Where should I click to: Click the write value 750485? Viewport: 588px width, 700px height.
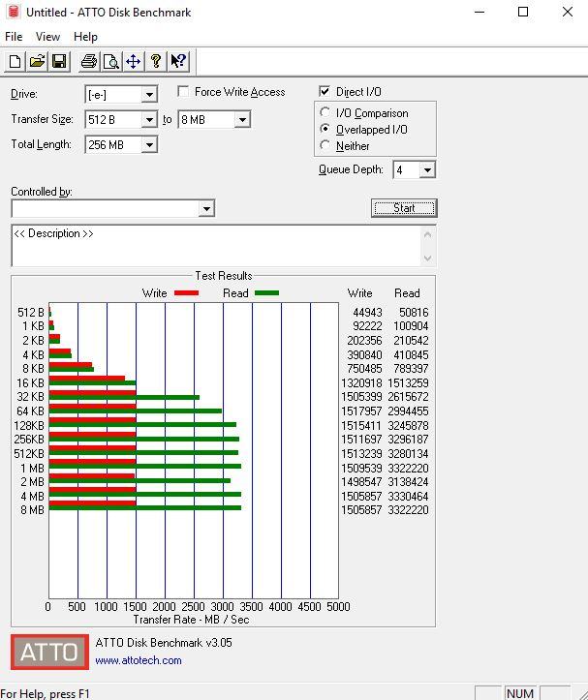coord(364,369)
